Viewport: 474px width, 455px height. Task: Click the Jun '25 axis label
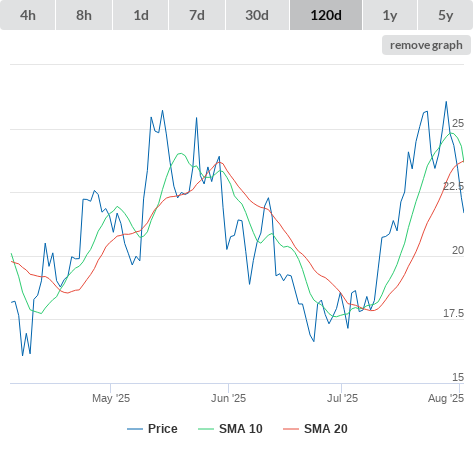229,398
